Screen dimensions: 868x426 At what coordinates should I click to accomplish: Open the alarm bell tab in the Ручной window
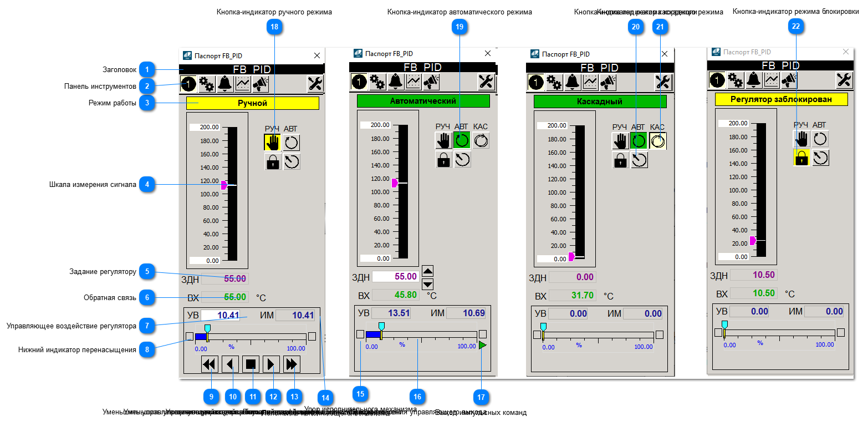coord(225,84)
